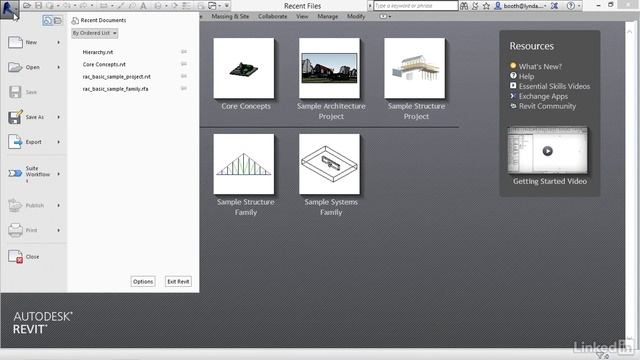Screen dimensions: 640x360
Task: Open the Help dropdown arrow beside question mark
Action: point(579,6)
